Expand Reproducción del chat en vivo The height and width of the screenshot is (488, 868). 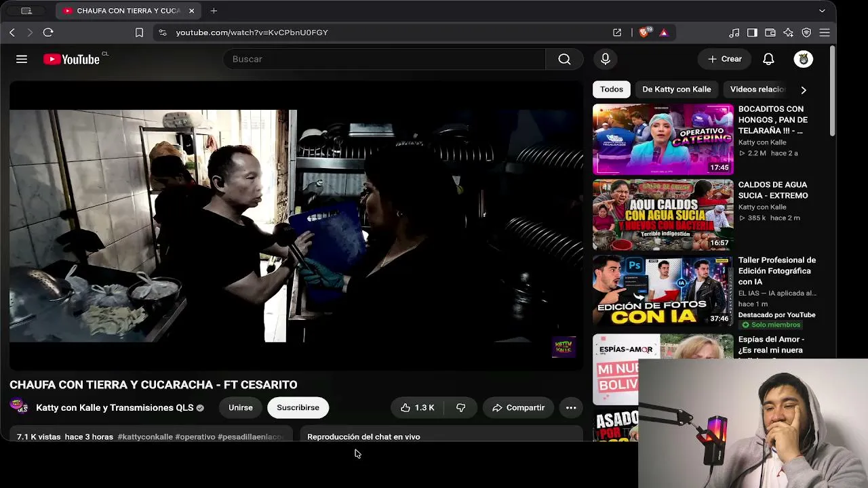click(x=441, y=434)
